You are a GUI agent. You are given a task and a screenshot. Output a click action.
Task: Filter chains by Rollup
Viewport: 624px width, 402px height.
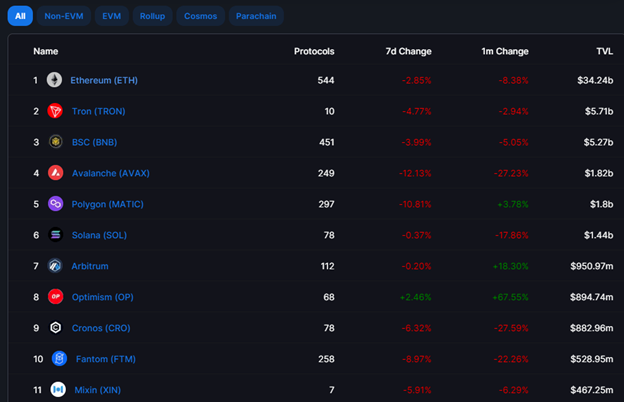coord(152,16)
